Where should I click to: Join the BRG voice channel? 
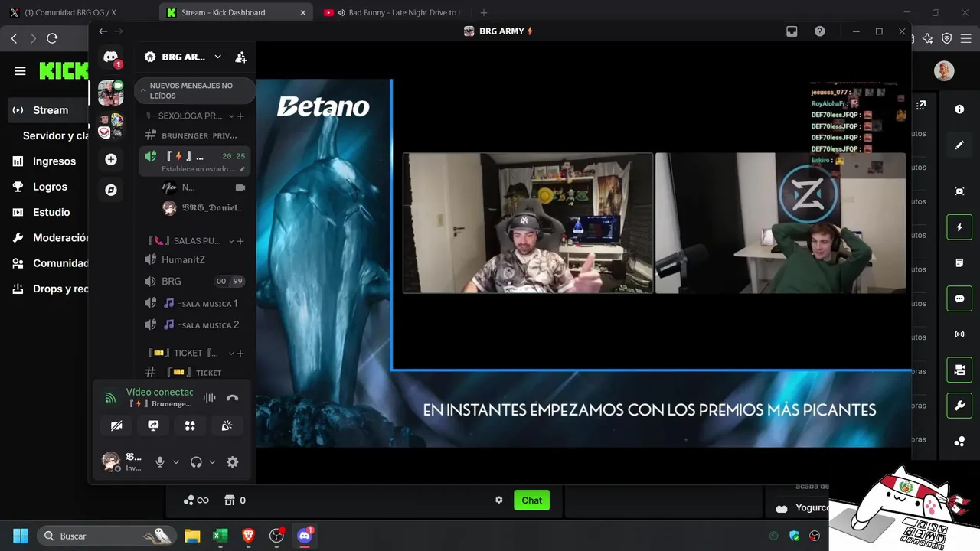point(194,282)
